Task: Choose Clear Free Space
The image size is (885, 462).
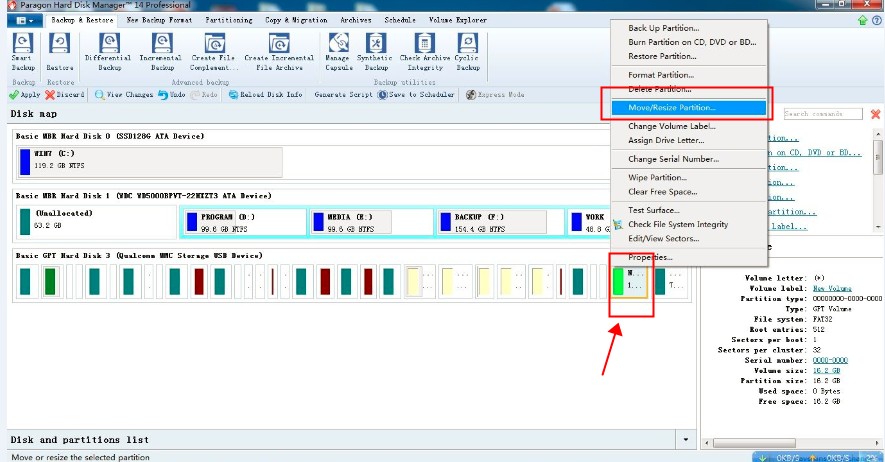Action: (x=689, y=192)
